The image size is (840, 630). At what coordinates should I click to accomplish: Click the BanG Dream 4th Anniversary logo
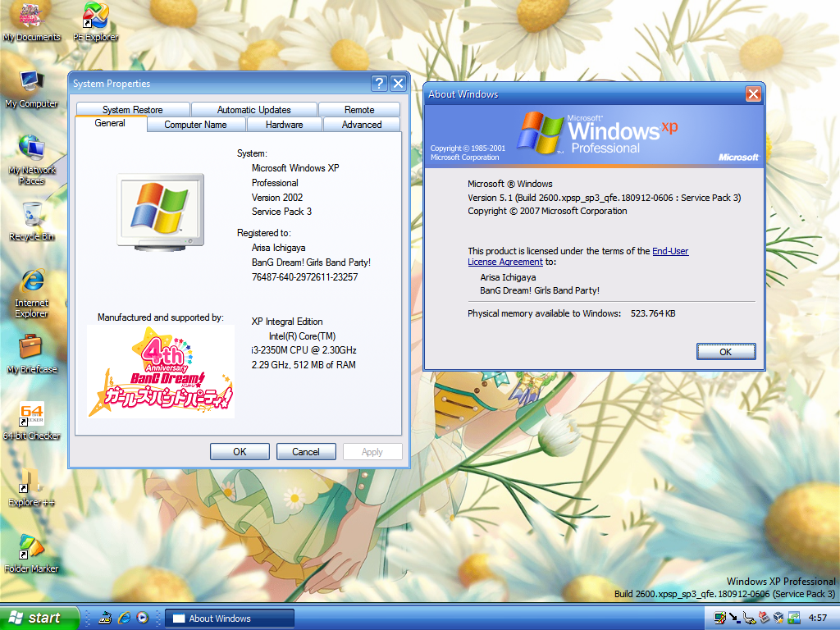click(161, 372)
